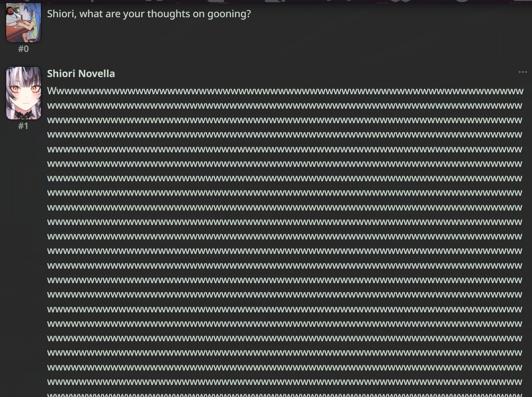
Task: Select the Shiori Novella name label
Action: click(x=81, y=74)
